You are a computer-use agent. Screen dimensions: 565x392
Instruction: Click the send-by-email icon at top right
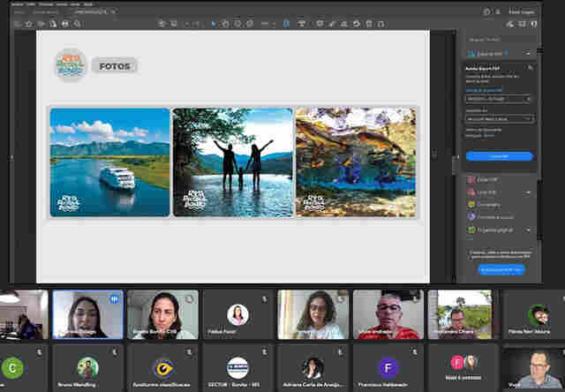[522, 24]
